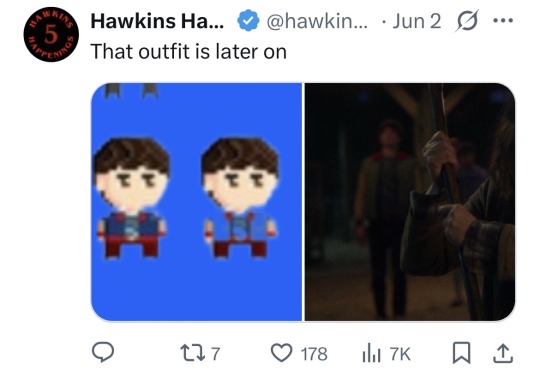The width and height of the screenshot is (540, 382).
Task: Click the repost count showing 7
Action: 215,354
